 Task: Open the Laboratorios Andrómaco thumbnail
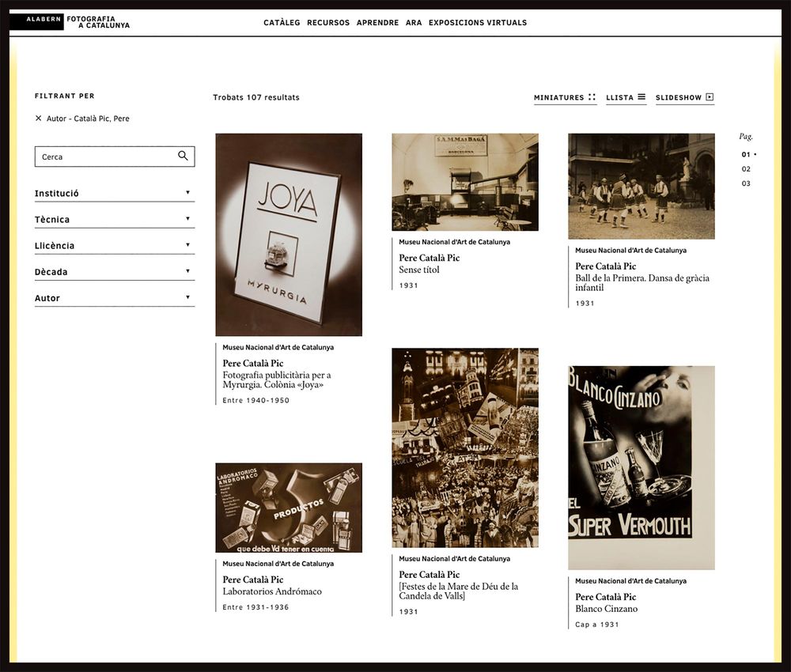(289, 508)
